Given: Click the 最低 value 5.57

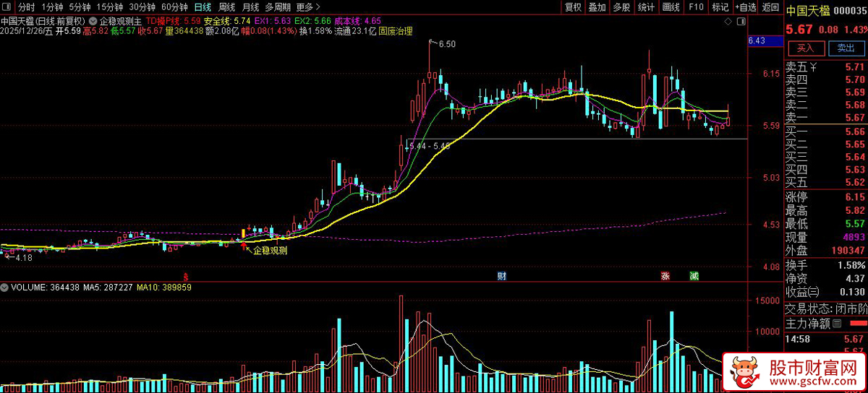Looking at the screenshot, I should pyautogui.click(x=854, y=224).
